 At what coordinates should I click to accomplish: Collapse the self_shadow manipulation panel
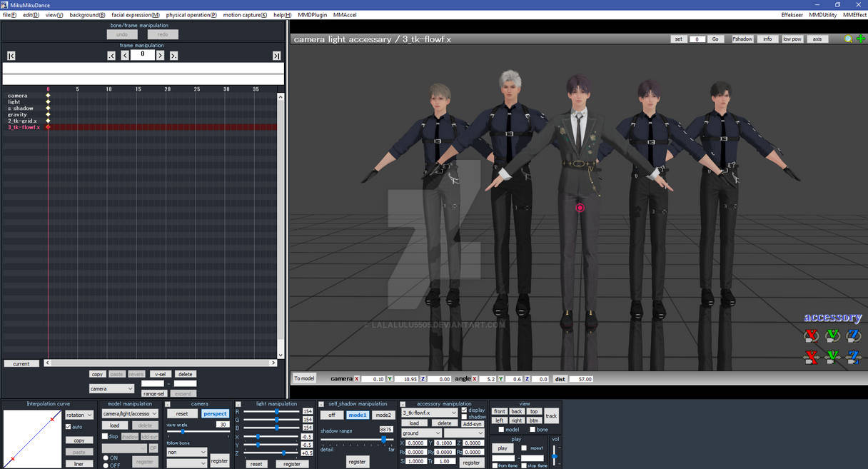tap(321, 404)
